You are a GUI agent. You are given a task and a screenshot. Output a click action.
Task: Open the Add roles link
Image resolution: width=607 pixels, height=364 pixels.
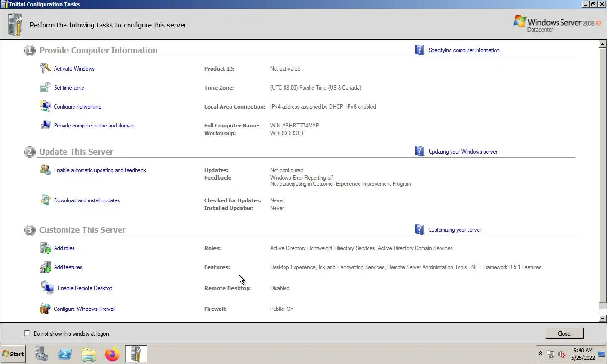pyautogui.click(x=64, y=248)
